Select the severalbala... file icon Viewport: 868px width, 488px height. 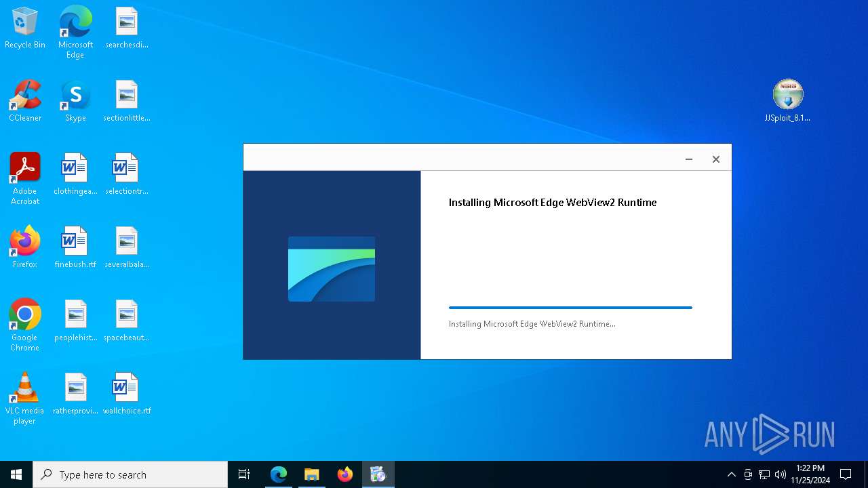point(126,248)
